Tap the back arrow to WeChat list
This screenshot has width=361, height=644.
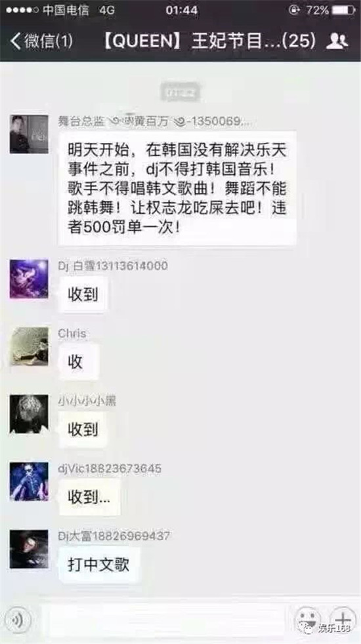[15, 41]
